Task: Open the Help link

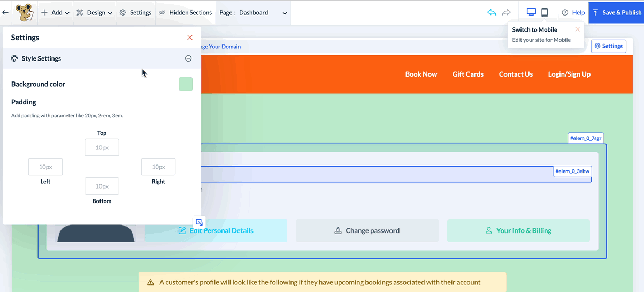Action: (573, 12)
